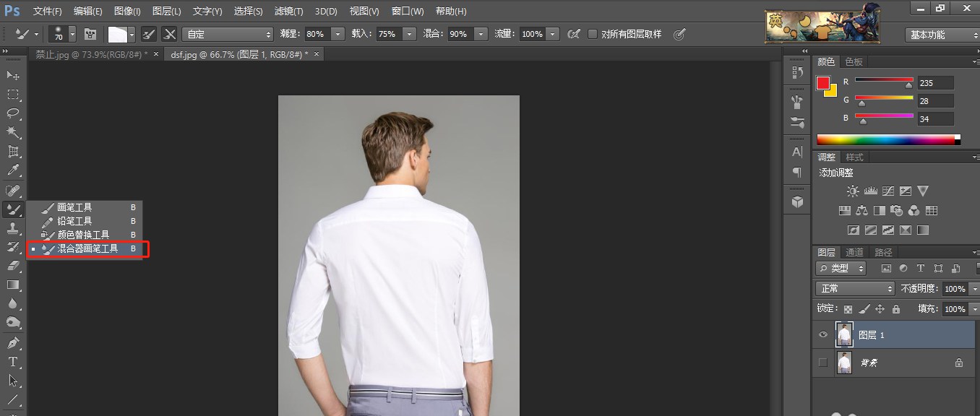This screenshot has width=980, height=416.
Task: Select the Move tool
Action: pyautogui.click(x=13, y=75)
